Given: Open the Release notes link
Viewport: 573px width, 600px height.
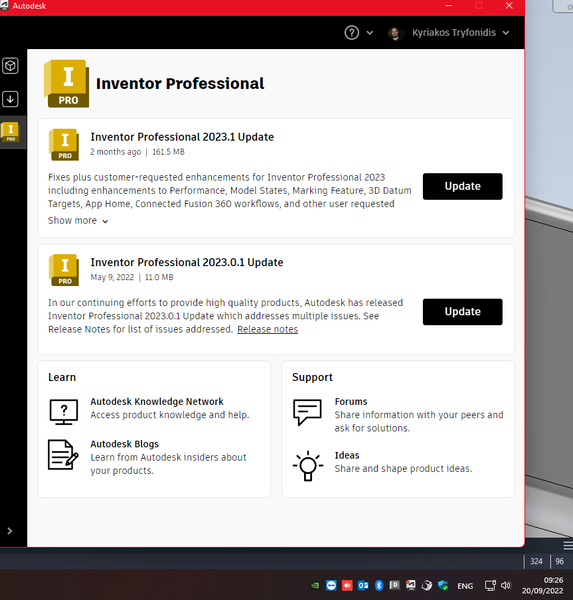Looking at the screenshot, I should pos(268,329).
